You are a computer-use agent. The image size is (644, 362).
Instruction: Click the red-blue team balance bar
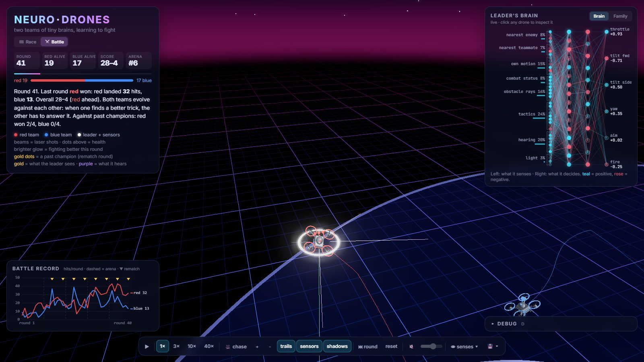coord(82,80)
